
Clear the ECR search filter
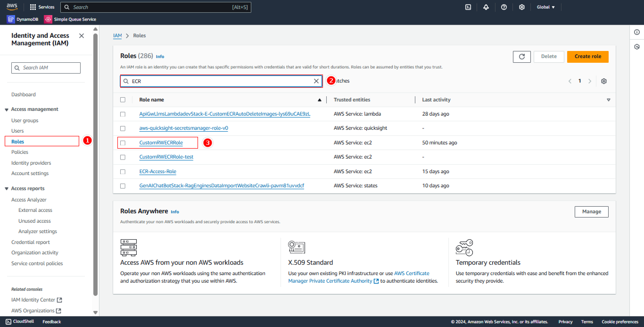tap(316, 81)
